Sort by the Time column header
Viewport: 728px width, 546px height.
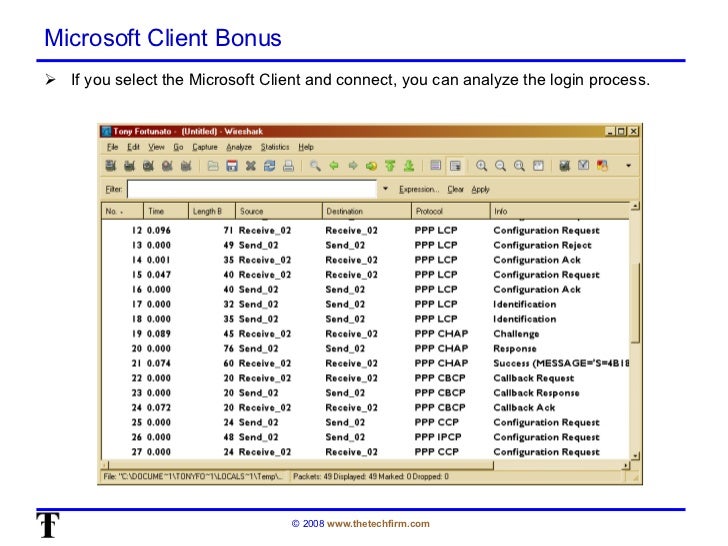[x=166, y=211]
